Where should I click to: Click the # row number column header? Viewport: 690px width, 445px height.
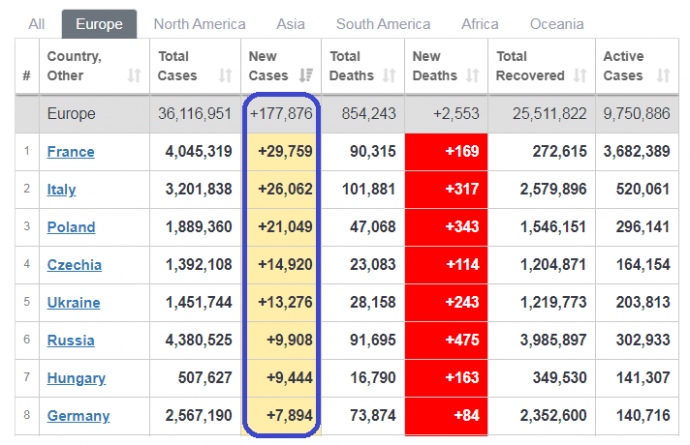(x=26, y=76)
